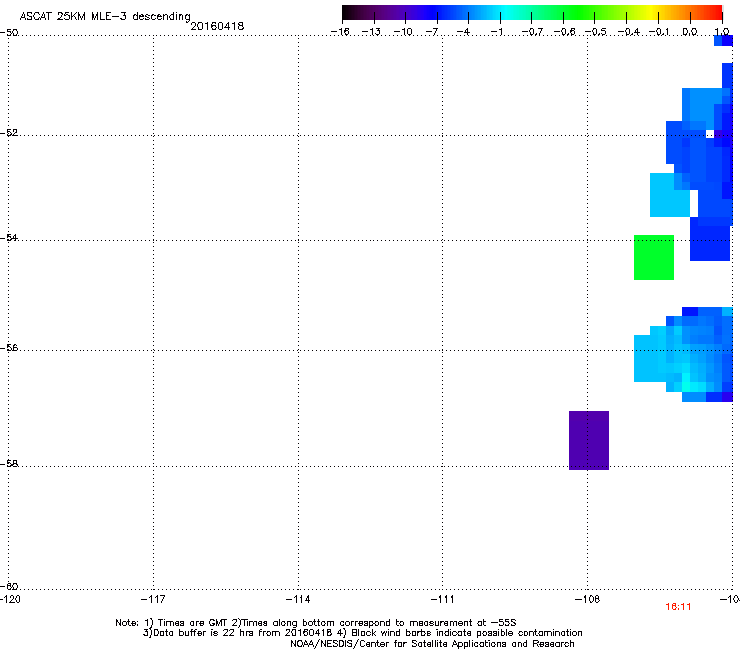Click the latitude label -54
Image resolution: width=740 pixels, height=650 pixels.
[x=9, y=238]
